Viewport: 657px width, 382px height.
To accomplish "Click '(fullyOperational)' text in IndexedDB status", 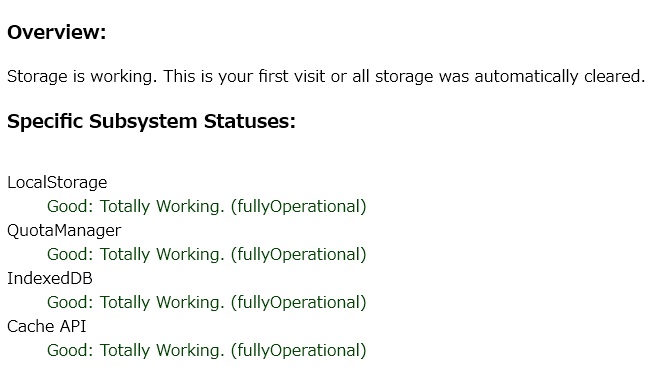I will (x=299, y=302).
